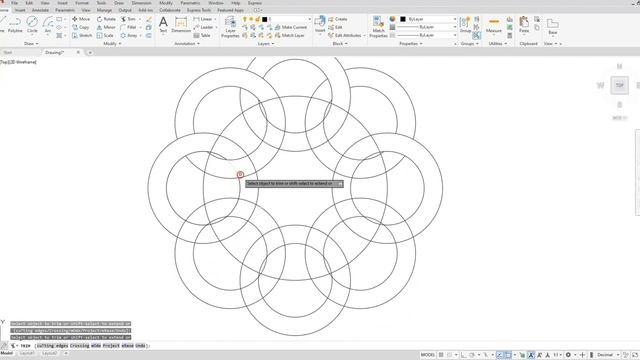Image resolution: width=640 pixels, height=360 pixels.
Task: Click the Scale tool
Action: point(105,36)
